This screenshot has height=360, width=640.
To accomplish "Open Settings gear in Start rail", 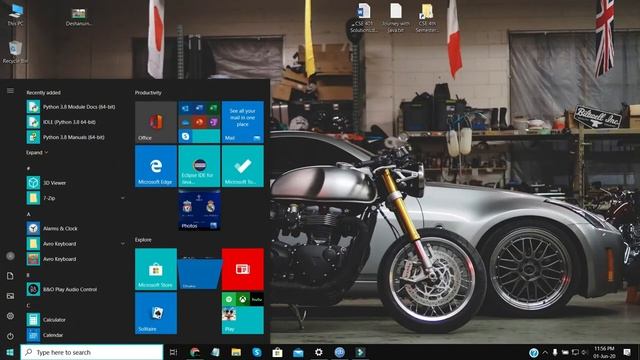I will click(x=10, y=316).
